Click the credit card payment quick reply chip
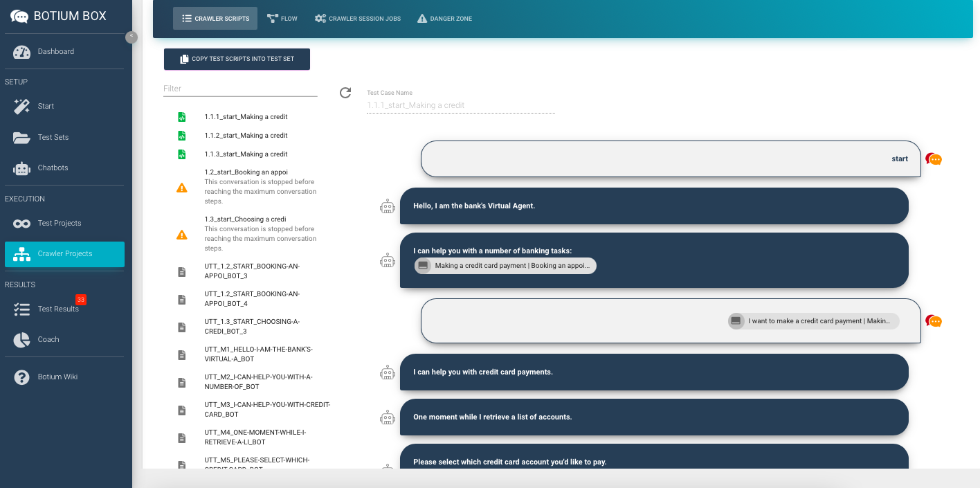The width and height of the screenshot is (980, 488). coord(505,266)
